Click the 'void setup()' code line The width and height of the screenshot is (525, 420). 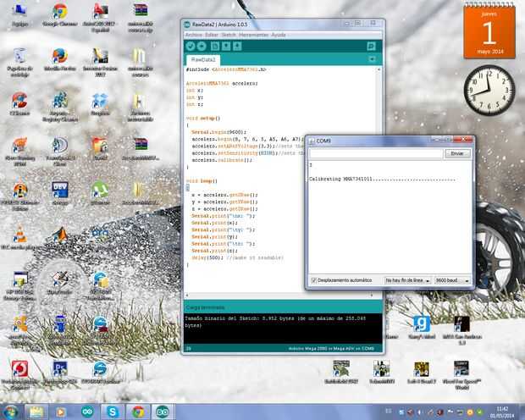click(203, 119)
